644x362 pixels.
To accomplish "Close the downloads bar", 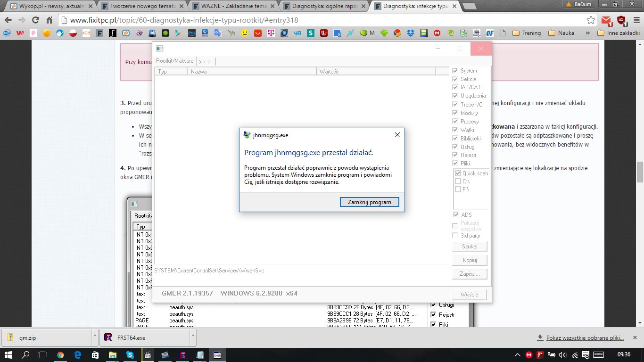I will tap(636, 337).
